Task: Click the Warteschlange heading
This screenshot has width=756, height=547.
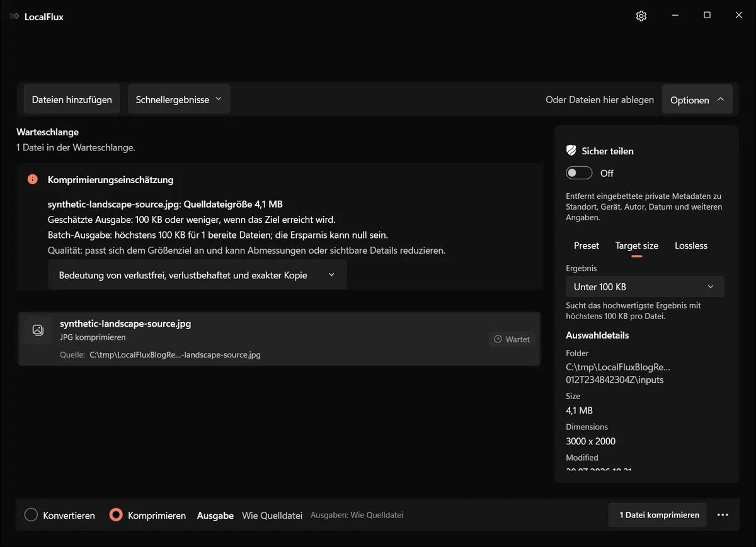Action: [47, 132]
